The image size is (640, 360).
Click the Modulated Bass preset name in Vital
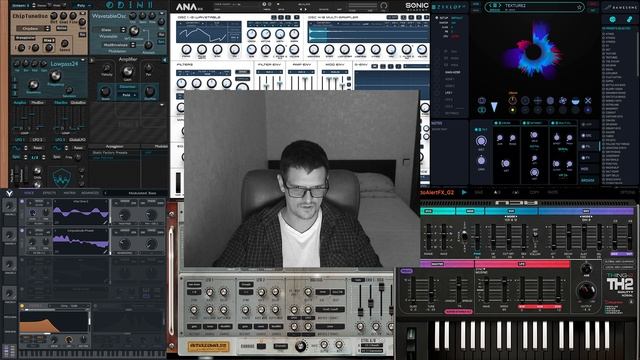[142, 193]
